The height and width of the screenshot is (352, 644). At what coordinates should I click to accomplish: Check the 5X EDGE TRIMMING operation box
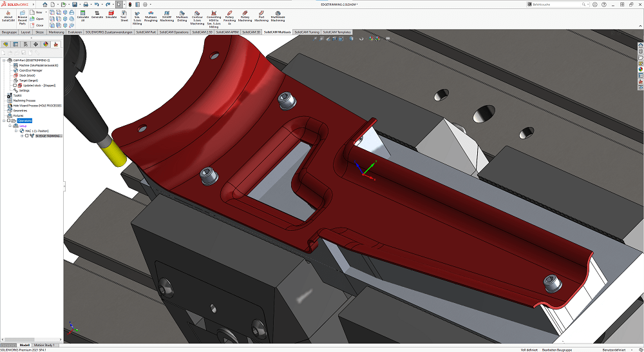click(26, 136)
